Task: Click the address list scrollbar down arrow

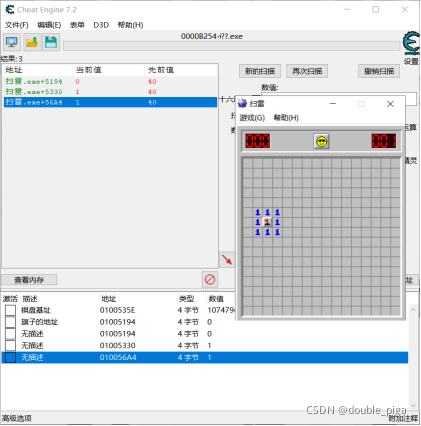Action: [x=413, y=405]
